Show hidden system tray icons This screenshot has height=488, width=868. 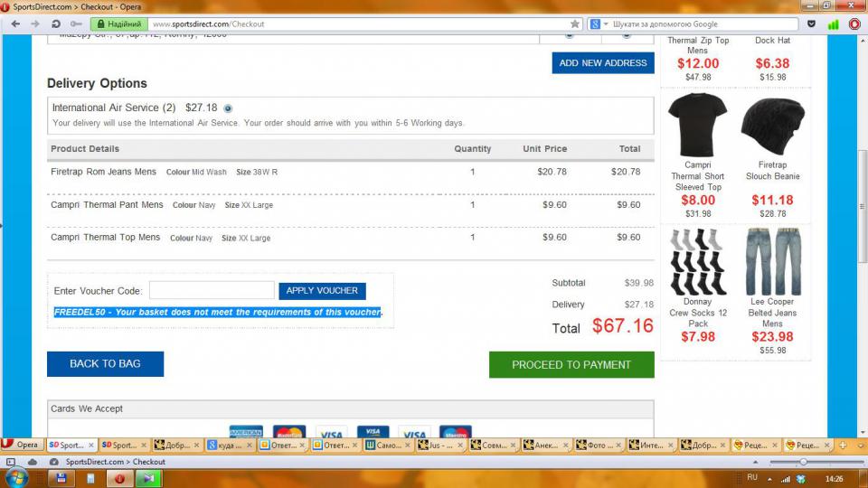pos(769,478)
